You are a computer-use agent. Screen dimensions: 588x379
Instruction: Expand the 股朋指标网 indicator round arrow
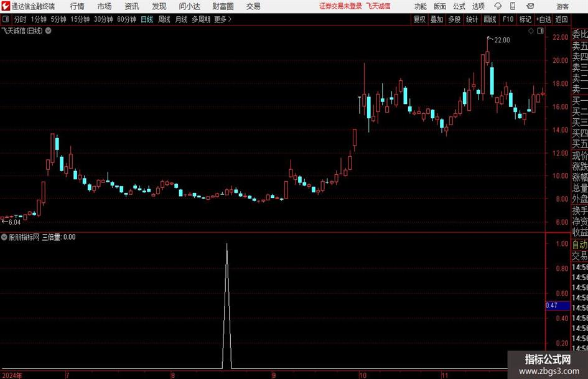click(x=4, y=236)
